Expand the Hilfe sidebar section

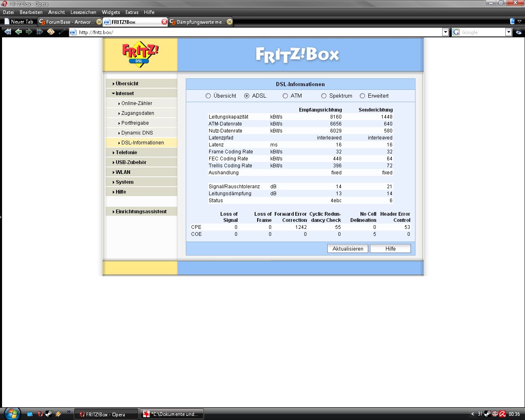tap(142, 192)
